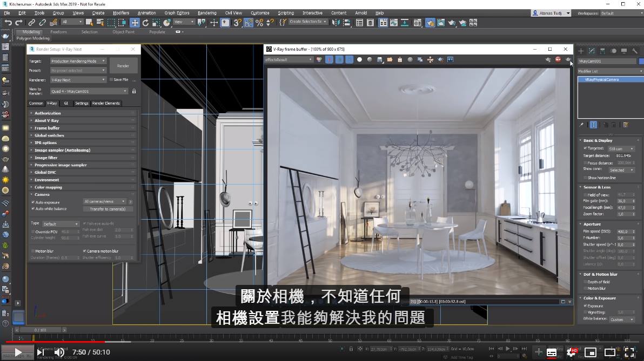Toggle the Scene Explorer toolbar icon
This screenshot has width=644, height=361.
[359, 23]
